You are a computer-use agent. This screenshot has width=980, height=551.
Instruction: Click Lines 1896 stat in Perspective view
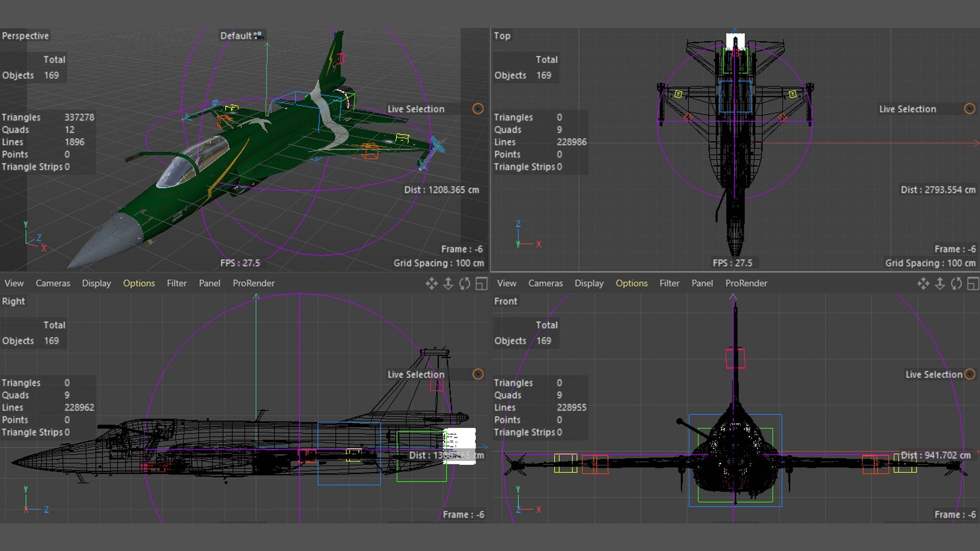[43, 142]
